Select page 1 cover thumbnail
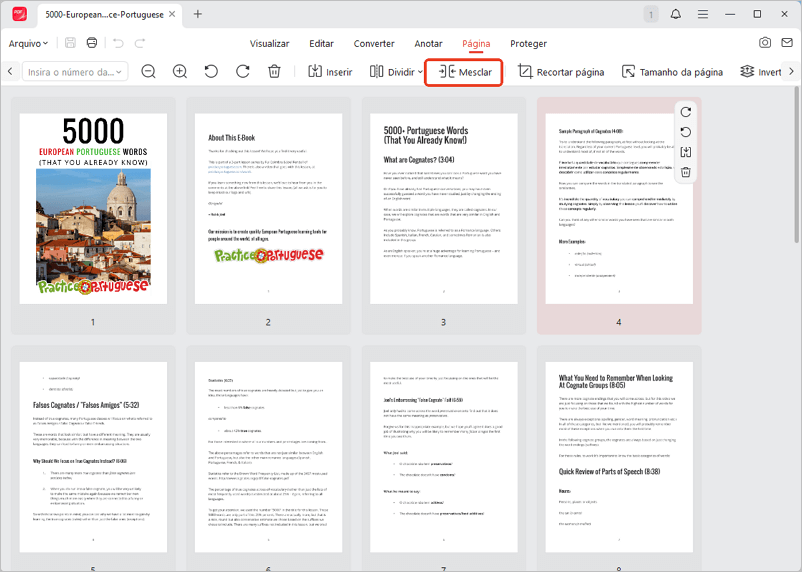This screenshot has height=572, width=802. pyautogui.click(x=93, y=208)
